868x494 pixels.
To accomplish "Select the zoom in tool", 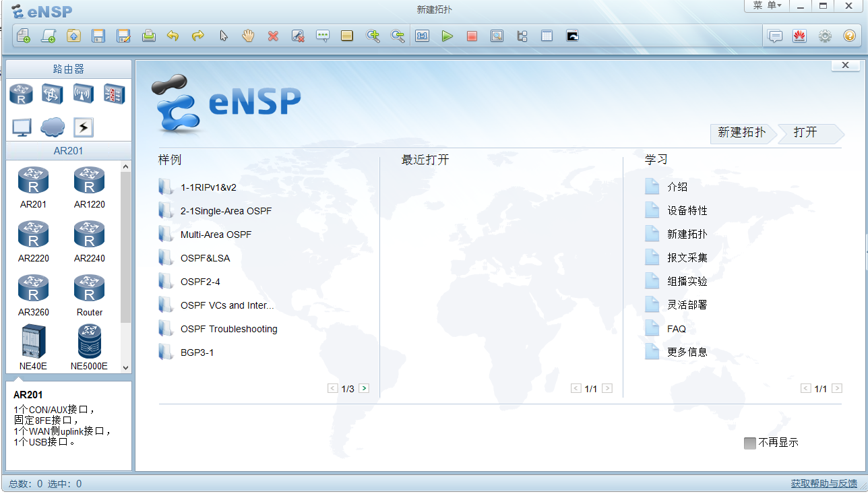I will pos(373,36).
